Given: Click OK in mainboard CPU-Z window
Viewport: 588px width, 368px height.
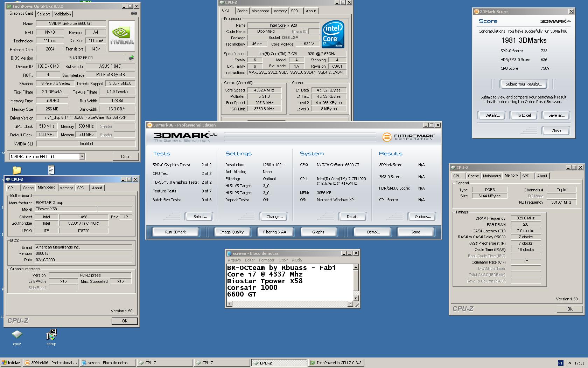Looking at the screenshot, I should [125, 321].
